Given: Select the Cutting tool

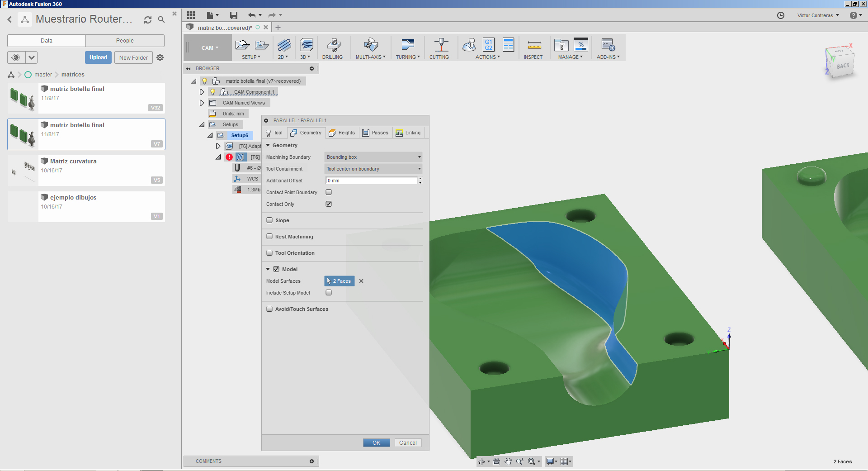Looking at the screenshot, I should coord(441,45).
